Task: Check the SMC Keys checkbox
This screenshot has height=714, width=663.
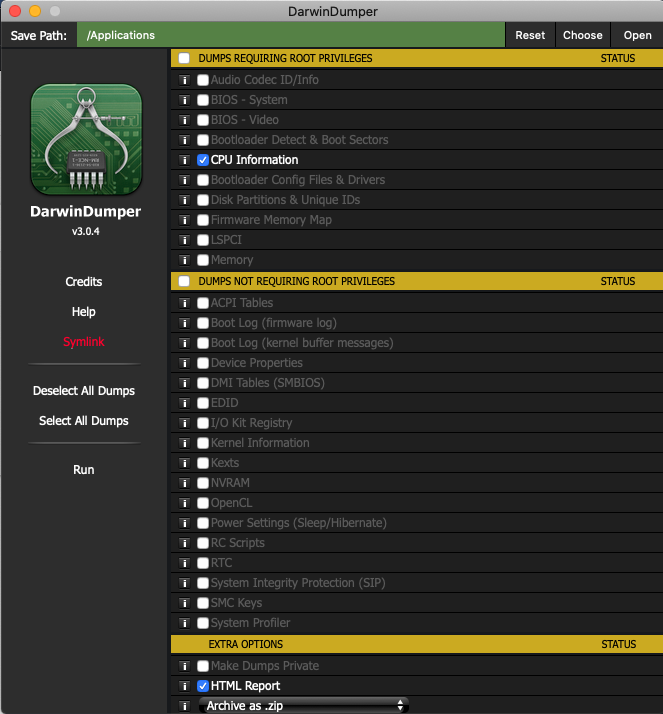Action: 203,603
